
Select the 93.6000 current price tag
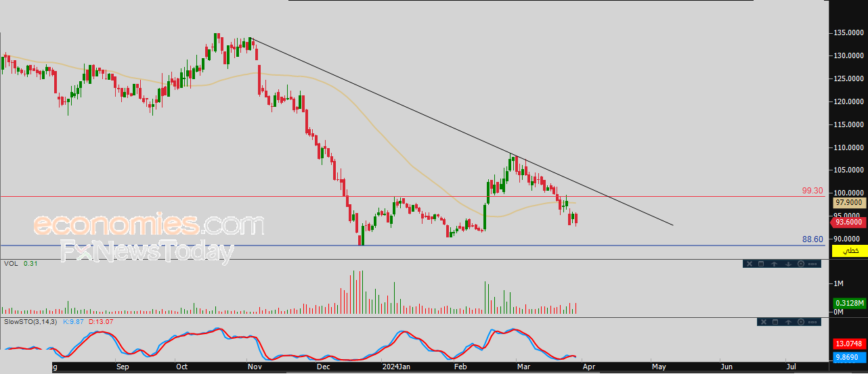pos(849,221)
